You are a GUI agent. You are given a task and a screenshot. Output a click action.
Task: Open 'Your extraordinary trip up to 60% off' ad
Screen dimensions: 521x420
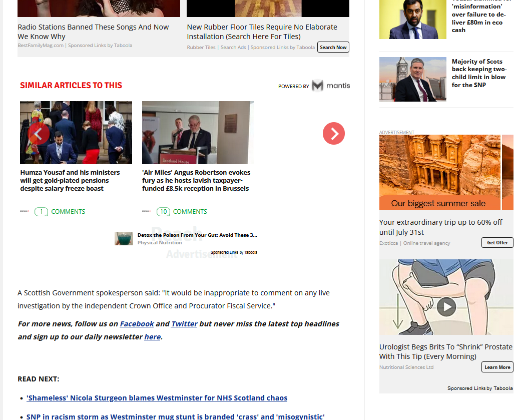click(440, 227)
